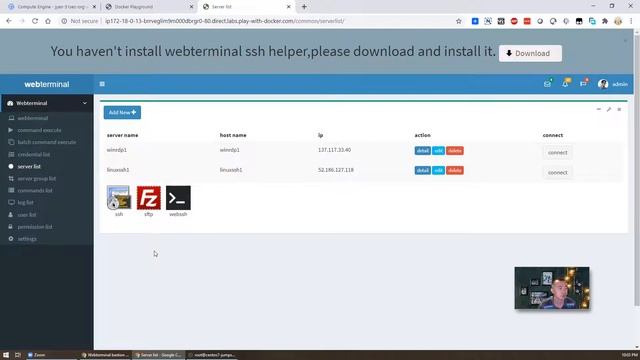Open the Windows Start menu
Viewport: 640px width, 360px height.
(x=6, y=355)
